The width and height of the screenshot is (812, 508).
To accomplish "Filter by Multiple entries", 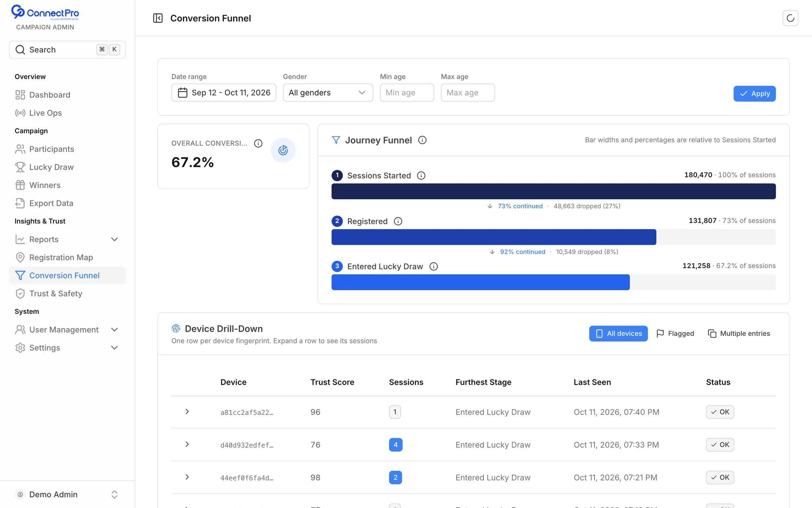I will click(x=739, y=334).
